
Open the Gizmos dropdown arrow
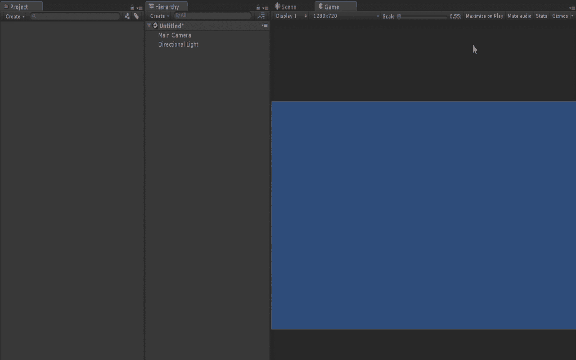[572, 16]
